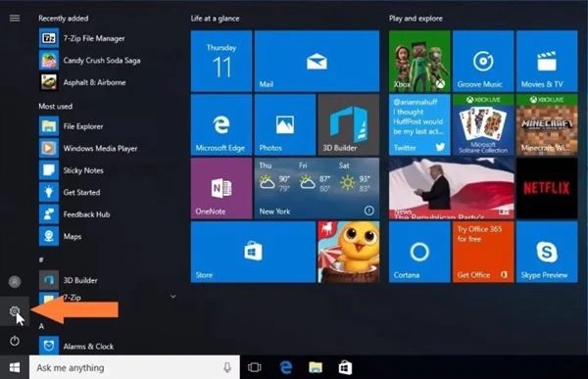588x379 pixels.
Task: Open the yellow bird game tile
Action: (x=349, y=252)
